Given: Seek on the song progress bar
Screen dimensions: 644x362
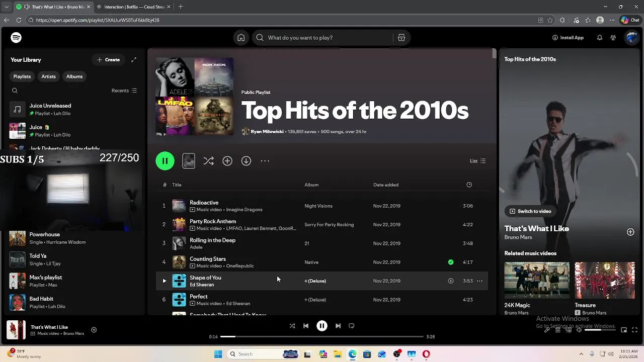Looking at the screenshot, I should pos(322,336).
